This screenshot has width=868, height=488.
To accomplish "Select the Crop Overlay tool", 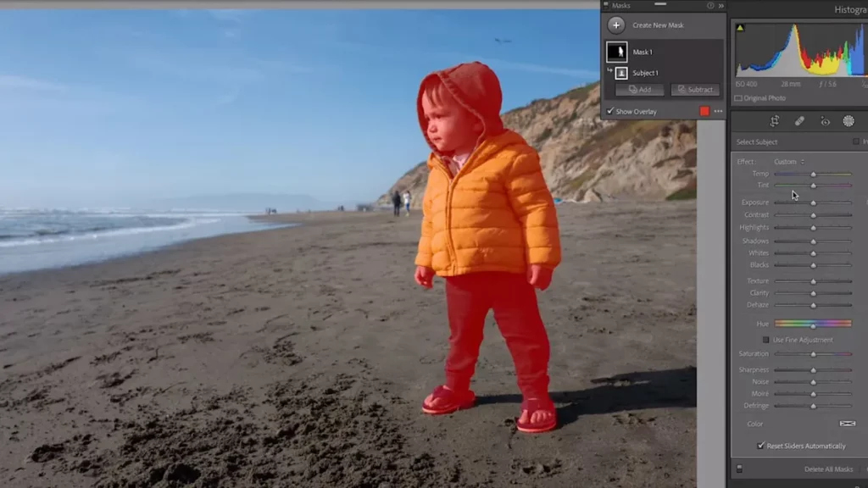I will click(x=775, y=121).
